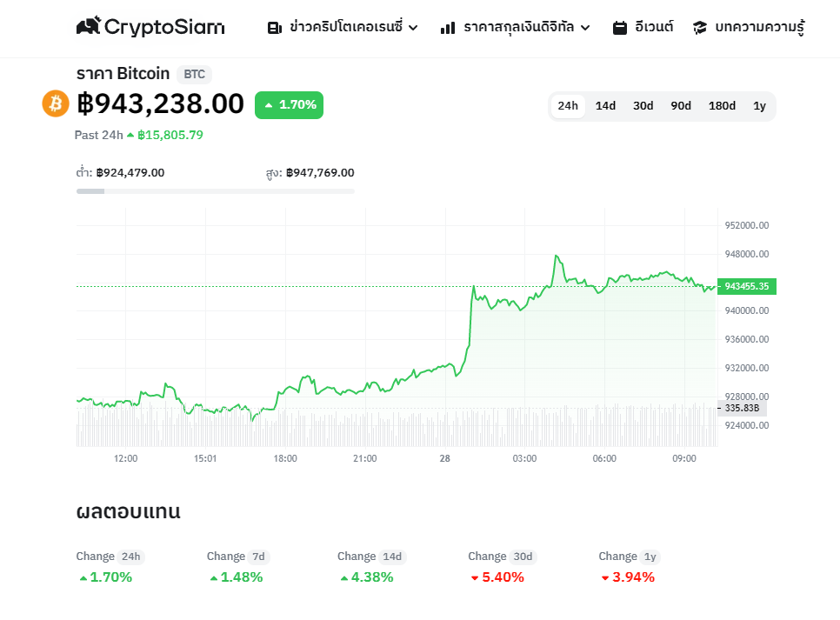Click the 03:00 time axis label
This screenshot has width=840, height=620.
pos(524,459)
